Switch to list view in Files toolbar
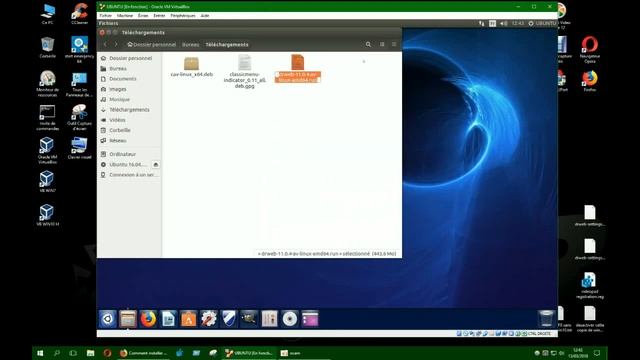 click(x=382, y=44)
